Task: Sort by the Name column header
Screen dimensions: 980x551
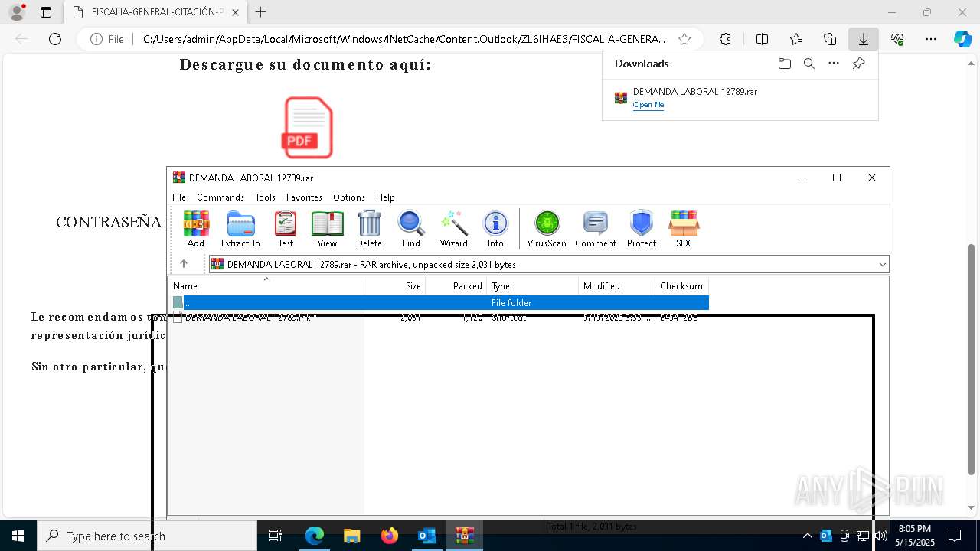Action: pos(266,285)
